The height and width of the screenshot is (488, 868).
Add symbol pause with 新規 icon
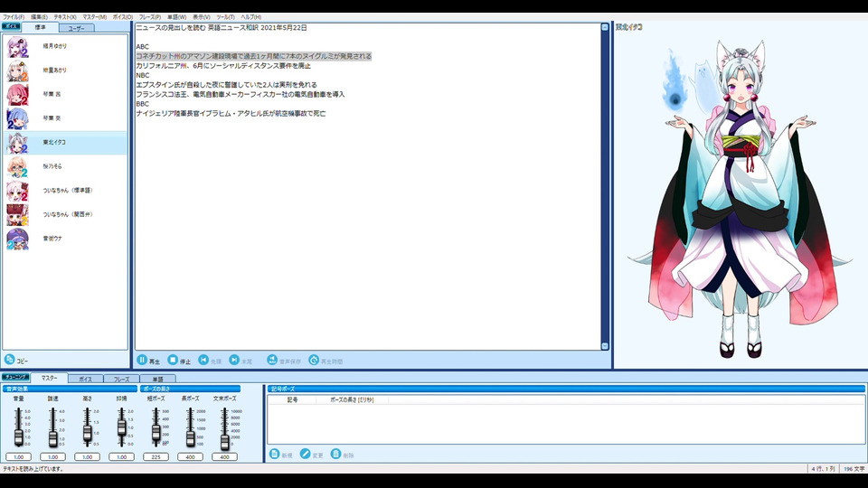pyautogui.click(x=274, y=454)
